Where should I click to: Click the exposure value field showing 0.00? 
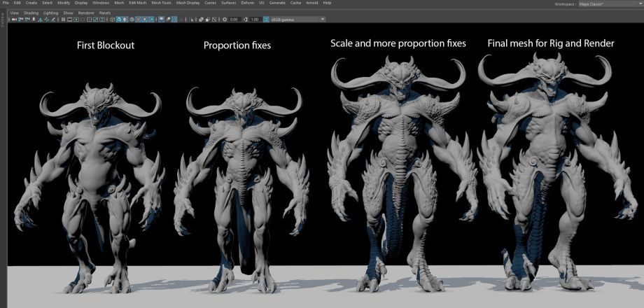click(x=234, y=20)
